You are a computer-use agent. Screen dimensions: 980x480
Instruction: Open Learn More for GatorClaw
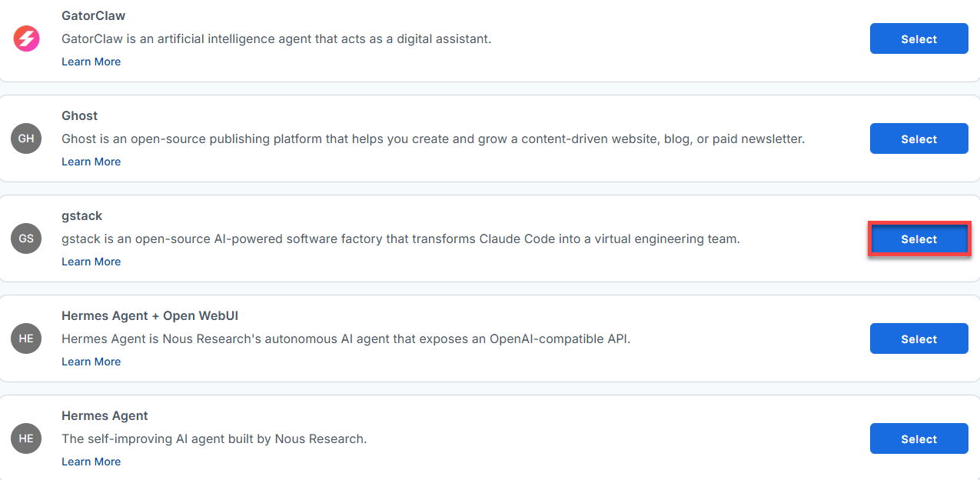pyautogui.click(x=91, y=62)
